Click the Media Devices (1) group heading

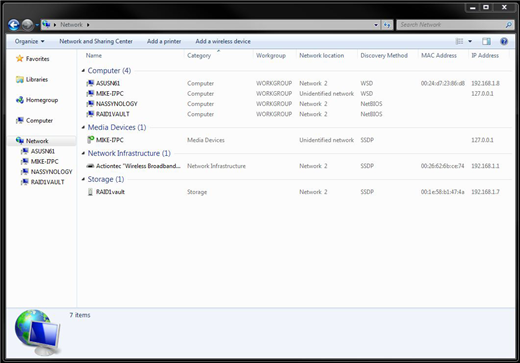point(117,127)
